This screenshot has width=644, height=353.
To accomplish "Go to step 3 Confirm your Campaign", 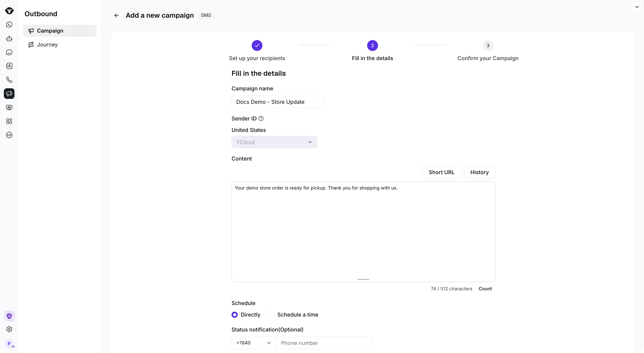I will click(x=488, y=46).
